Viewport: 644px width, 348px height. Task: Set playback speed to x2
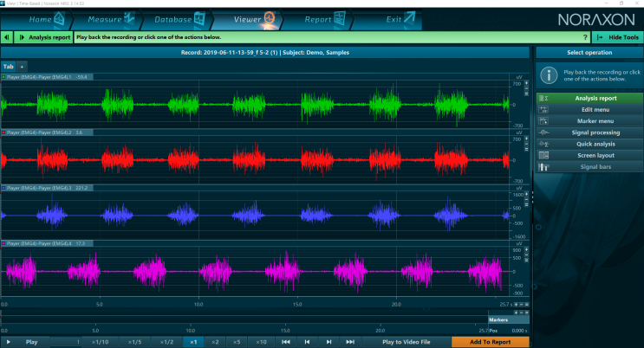click(x=215, y=342)
